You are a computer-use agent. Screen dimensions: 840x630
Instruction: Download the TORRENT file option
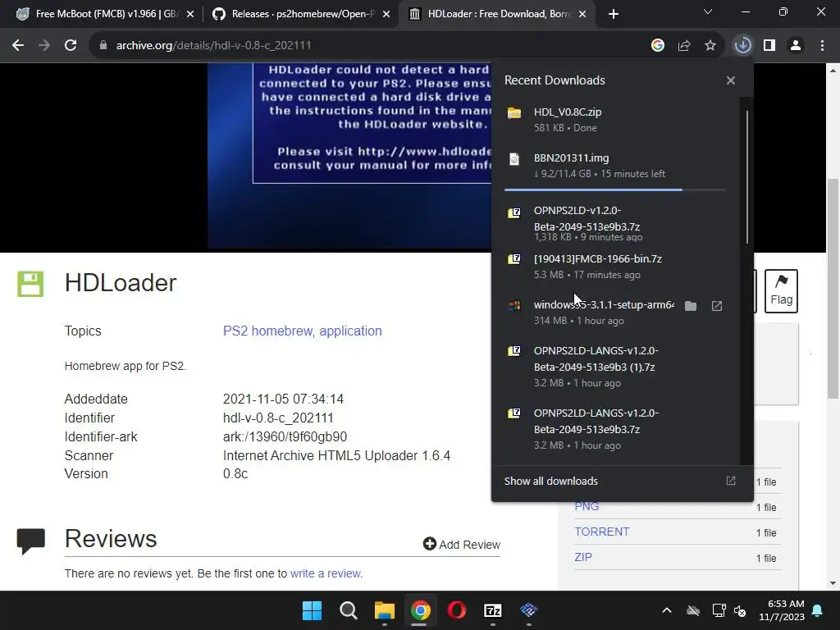601,532
